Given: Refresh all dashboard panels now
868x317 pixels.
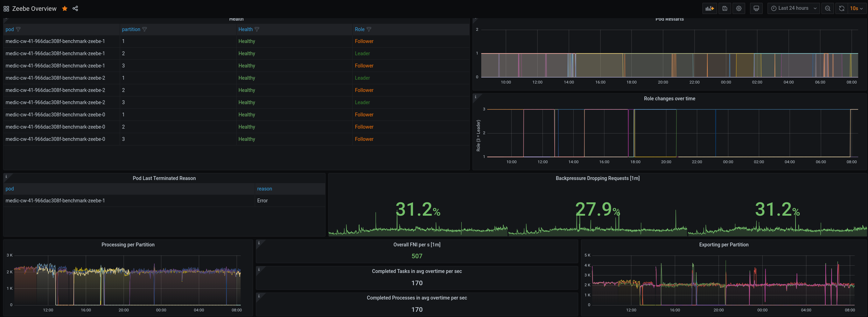Looking at the screenshot, I should tap(841, 8).
